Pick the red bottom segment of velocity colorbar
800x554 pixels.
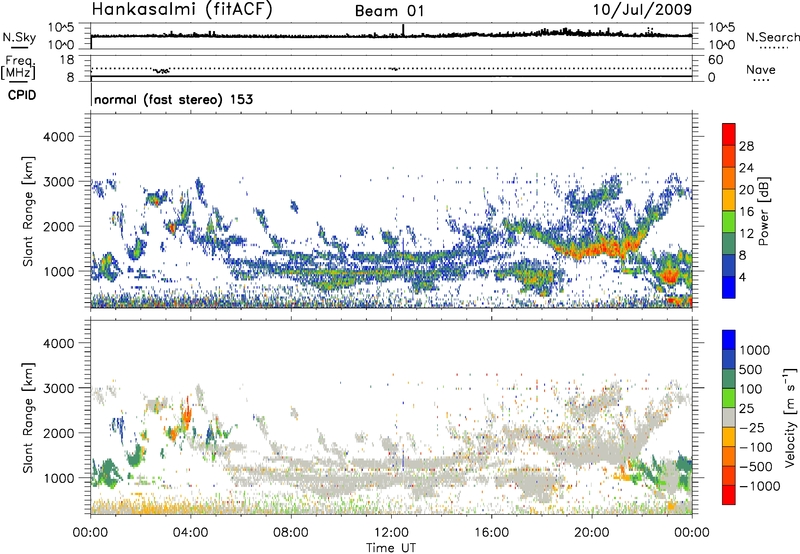(729, 495)
